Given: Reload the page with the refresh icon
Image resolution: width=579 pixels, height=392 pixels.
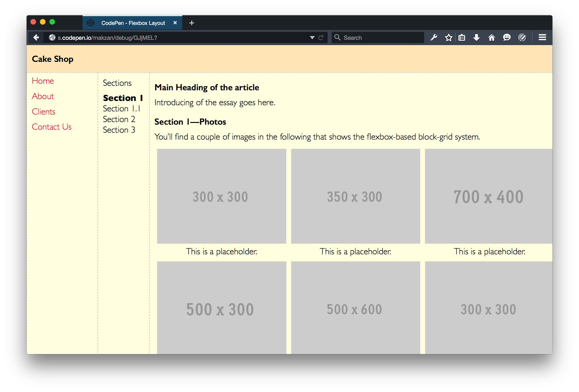Looking at the screenshot, I should pyautogui.click(x=321, y=38).
